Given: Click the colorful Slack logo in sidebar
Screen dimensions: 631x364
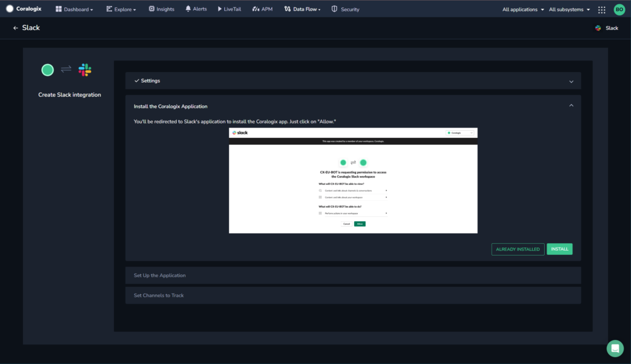Looking at the screenshot, I should [85, 70].
